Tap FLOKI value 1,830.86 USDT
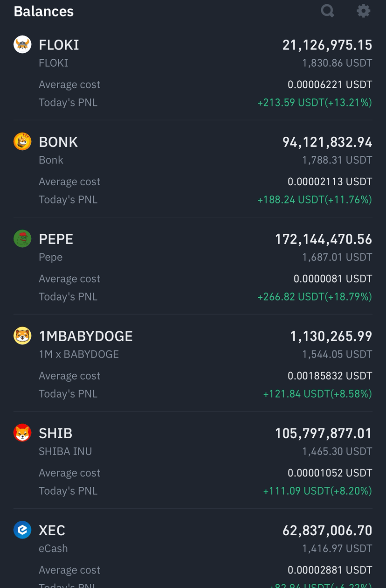Image resolution: width=386 pixels, height=588 pixels. coord(337,63)
